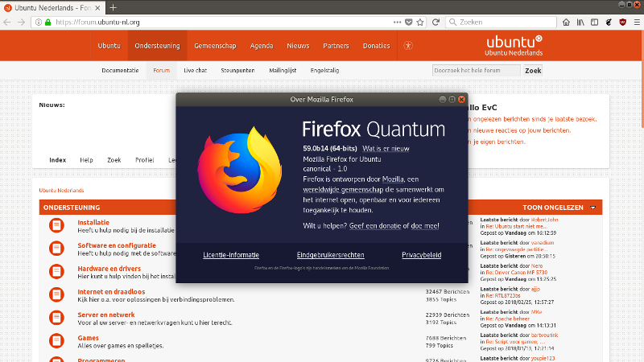This screenshot has height=362, width=644.
Task: Click Geef een donatie link
Action: pyautogui.click(x=375, y=226)
